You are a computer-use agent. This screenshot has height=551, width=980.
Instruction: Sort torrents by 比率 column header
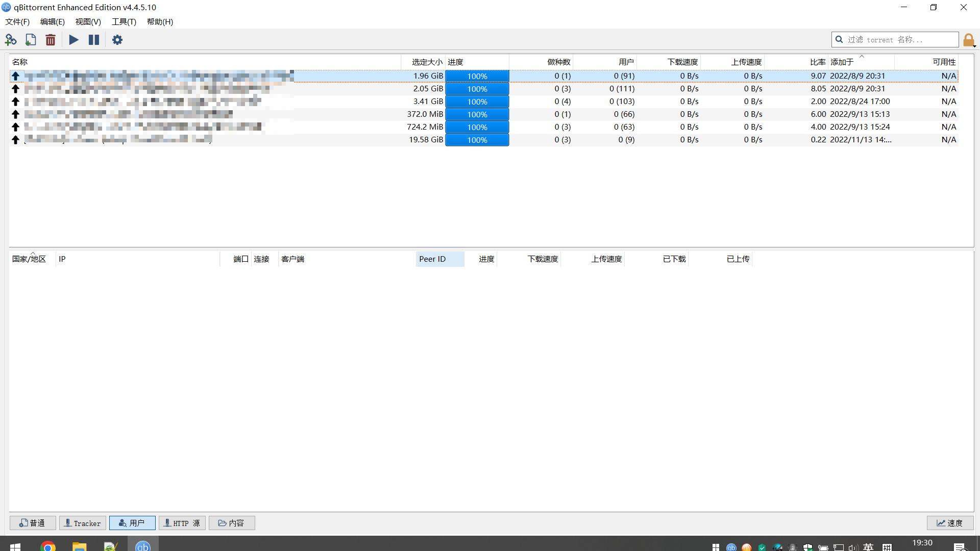click(x=817, y=62)
